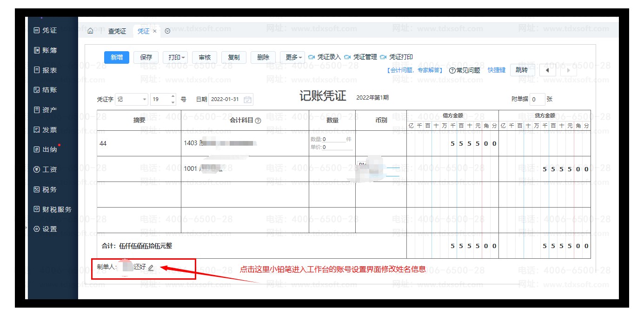This screenshot has width=644, height=316.
Task: Expand the 打印 dropdown button
Action: point(176,57)
